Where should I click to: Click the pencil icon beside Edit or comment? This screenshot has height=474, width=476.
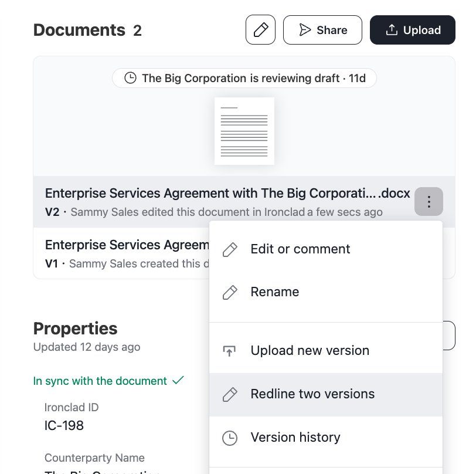[x=230, y=249]
